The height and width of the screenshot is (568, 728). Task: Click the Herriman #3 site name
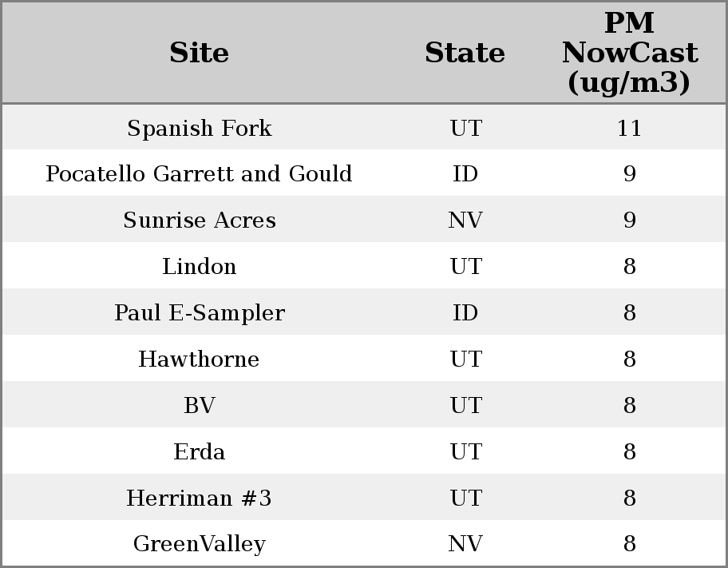pyautogui.click(x=199, y=498)
